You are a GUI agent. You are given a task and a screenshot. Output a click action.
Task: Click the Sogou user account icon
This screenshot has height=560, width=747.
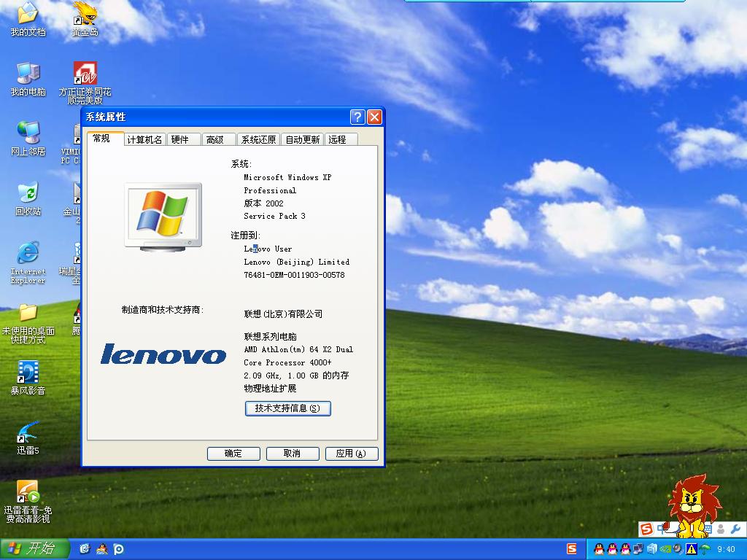tap(721, 529)
